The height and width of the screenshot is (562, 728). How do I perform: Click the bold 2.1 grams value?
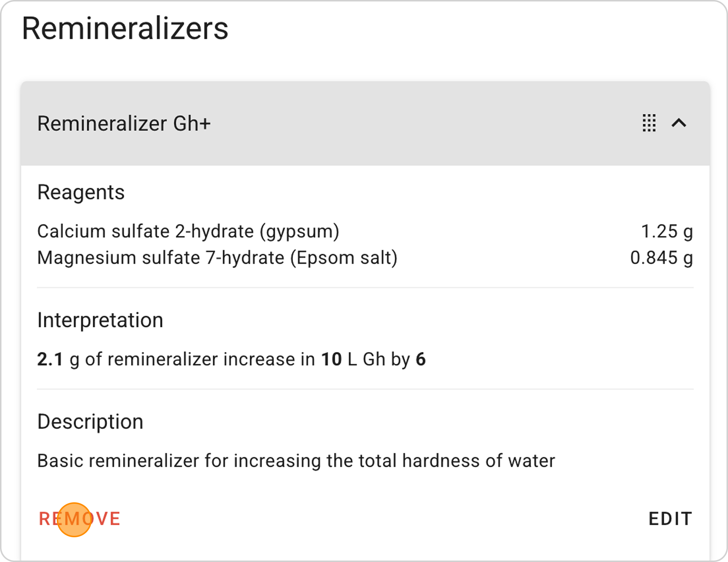click(x=50, y=359)
